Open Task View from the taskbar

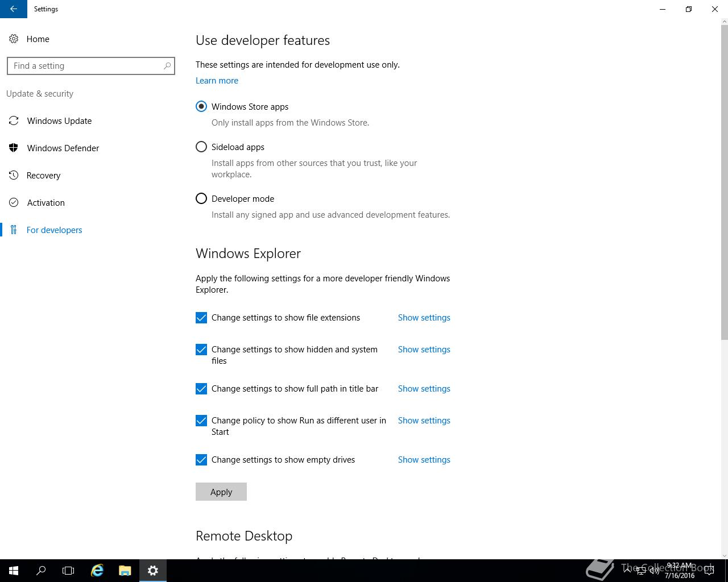pos(68,571)
